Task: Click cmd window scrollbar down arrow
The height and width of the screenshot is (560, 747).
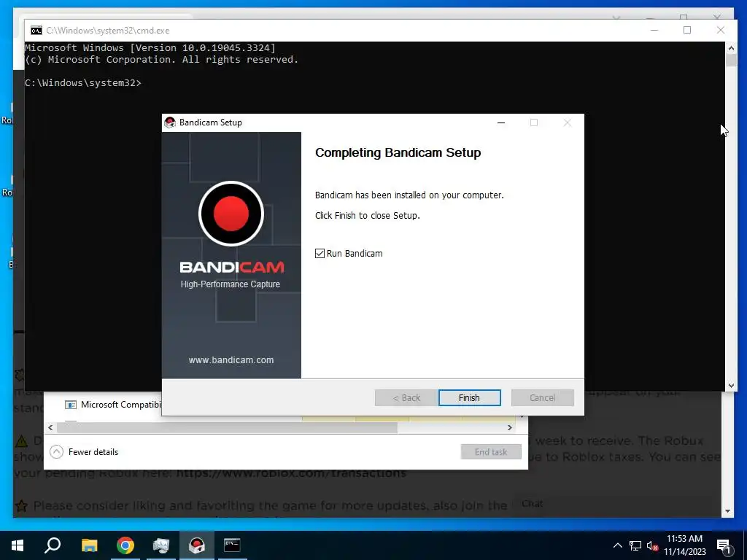Action: click(x=731, y=386)
